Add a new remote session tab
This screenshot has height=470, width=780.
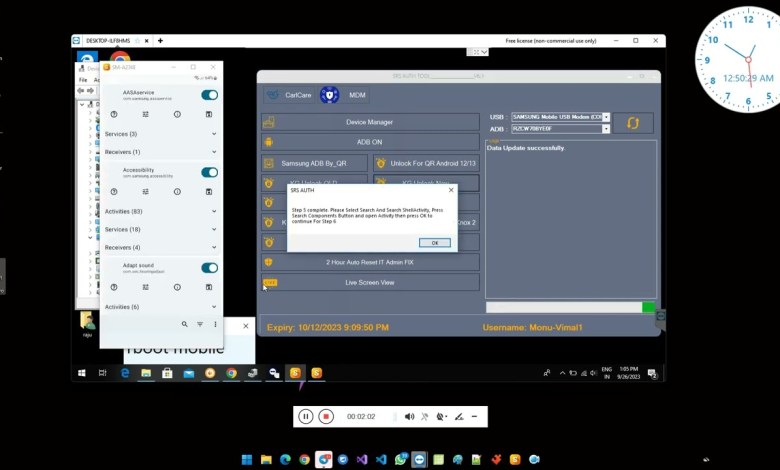[x=160, y=41]
